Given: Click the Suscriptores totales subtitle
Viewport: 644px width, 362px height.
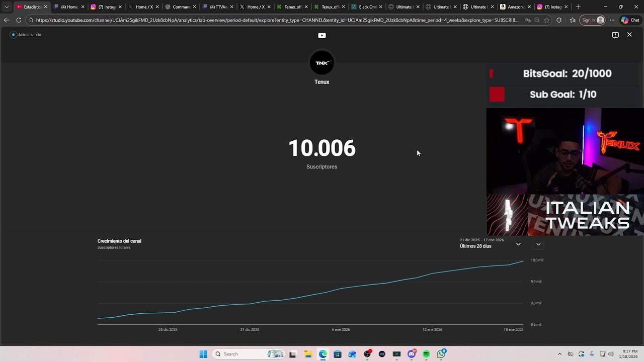Looking at the screenshot, I should 114,247.
